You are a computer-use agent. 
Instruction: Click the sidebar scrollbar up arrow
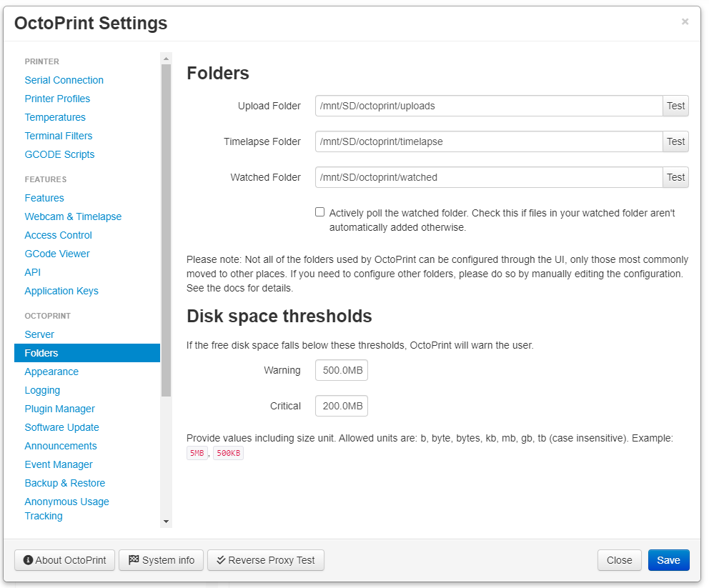[x=166, y=59]
